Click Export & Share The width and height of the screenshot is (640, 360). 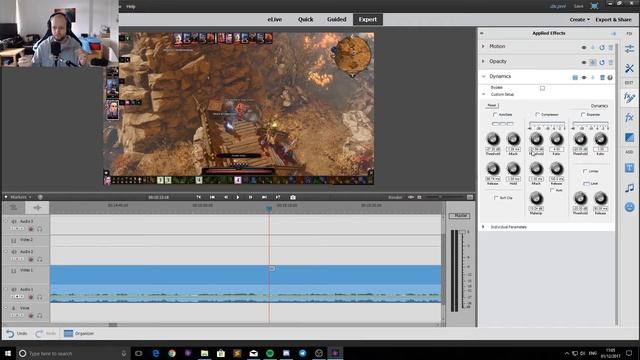pos(613,20)
